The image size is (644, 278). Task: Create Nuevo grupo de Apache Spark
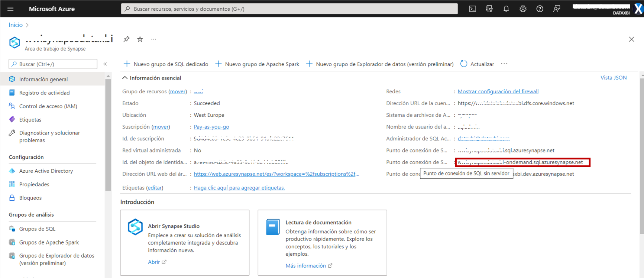coord(257,64)
